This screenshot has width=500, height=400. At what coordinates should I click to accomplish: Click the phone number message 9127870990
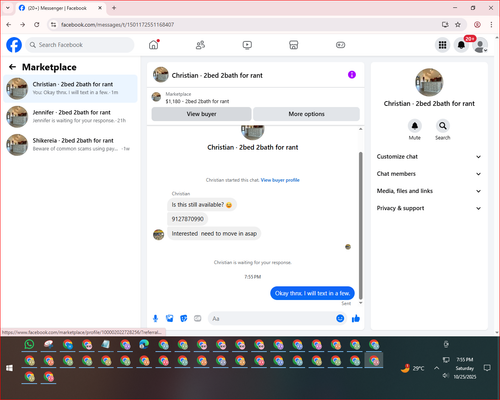188,219
